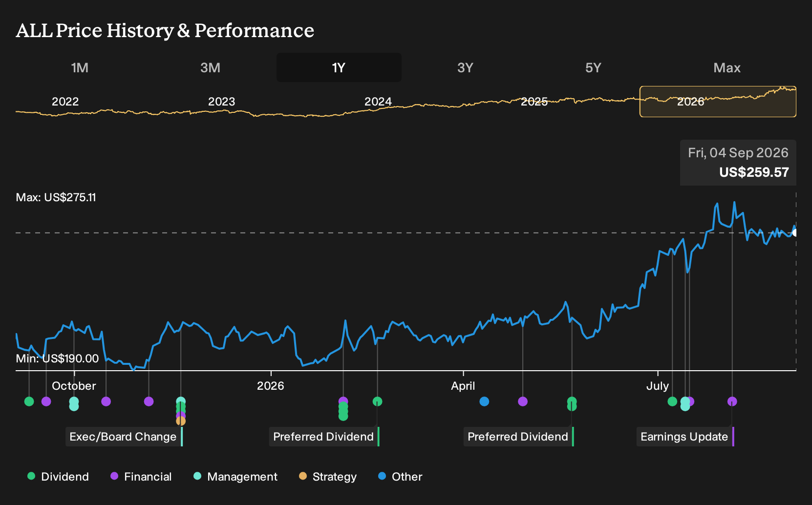Switch chart range to 1M
812x505 pixels.
point(80,67)
